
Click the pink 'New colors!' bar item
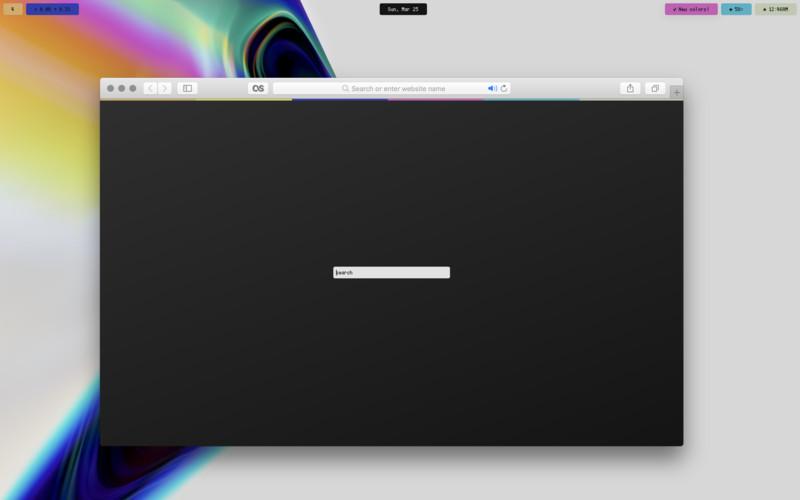pyautogui.click(x=691, y=9)
